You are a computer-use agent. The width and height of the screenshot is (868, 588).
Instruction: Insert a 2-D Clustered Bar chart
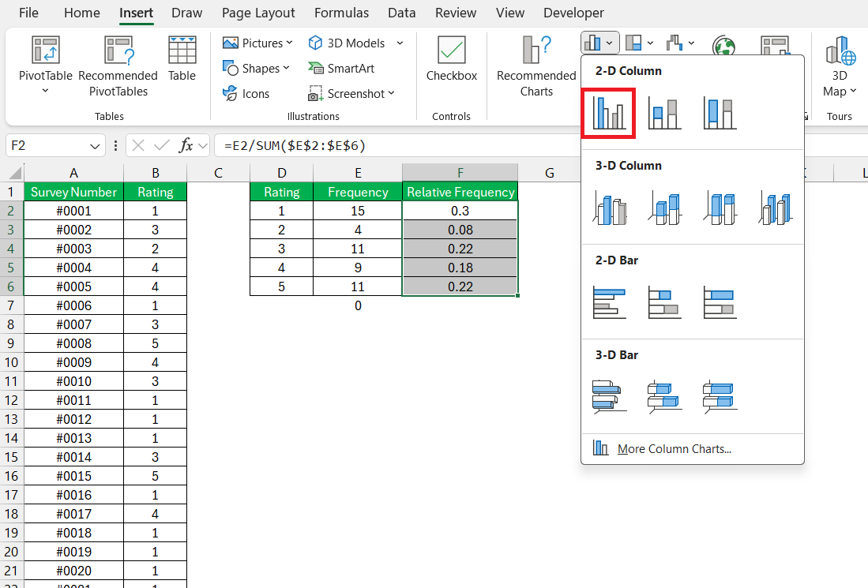pos(609,302)
